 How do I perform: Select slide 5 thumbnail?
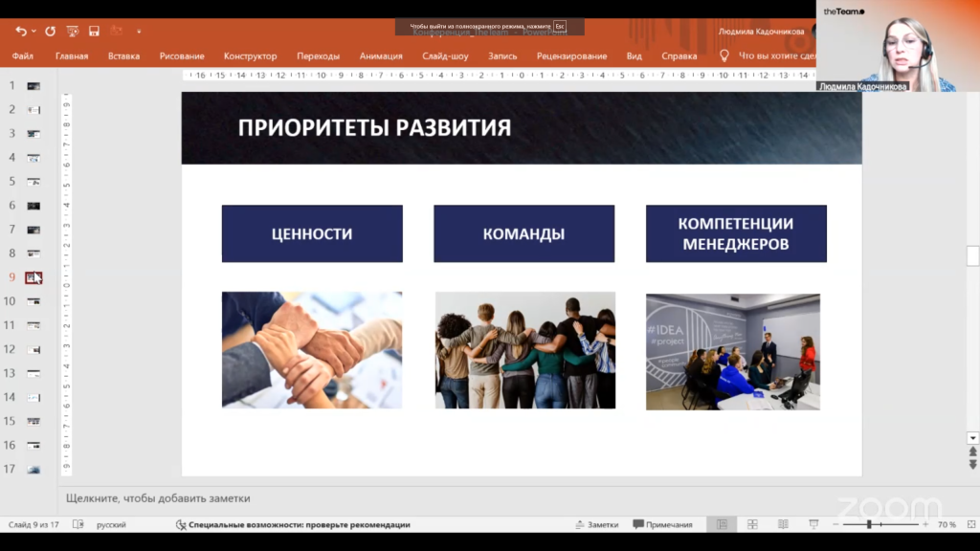(x=33, y=182)
